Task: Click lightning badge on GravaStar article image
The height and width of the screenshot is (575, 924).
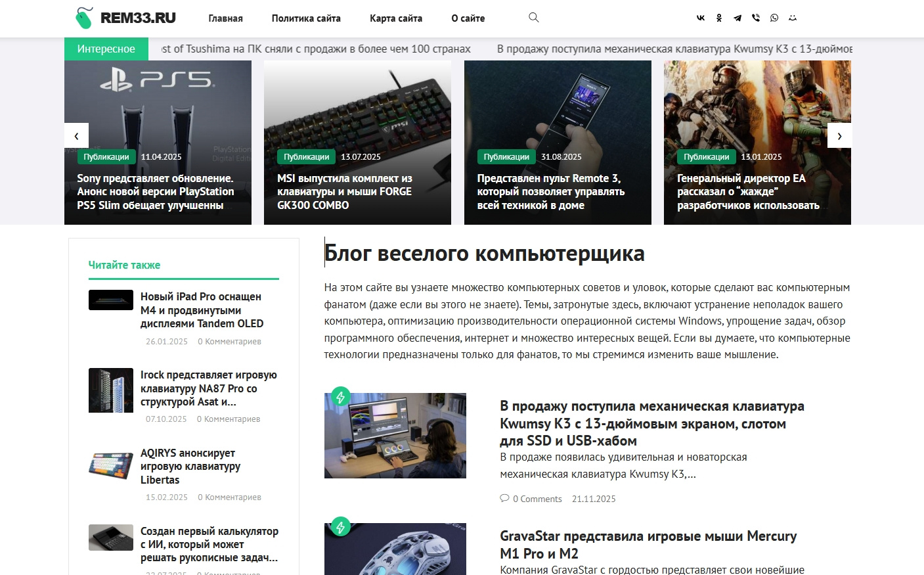Action: coord(340,526)
